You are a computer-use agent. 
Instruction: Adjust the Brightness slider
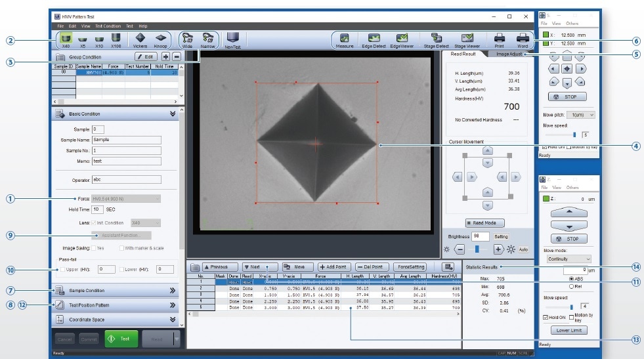tap(477, 249)
